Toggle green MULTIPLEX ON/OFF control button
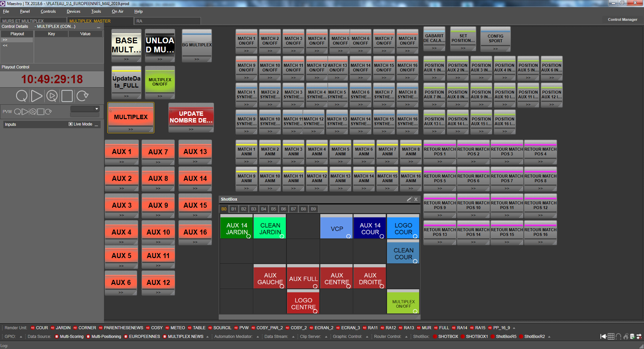The image size is (644, 349). [160, 82]
